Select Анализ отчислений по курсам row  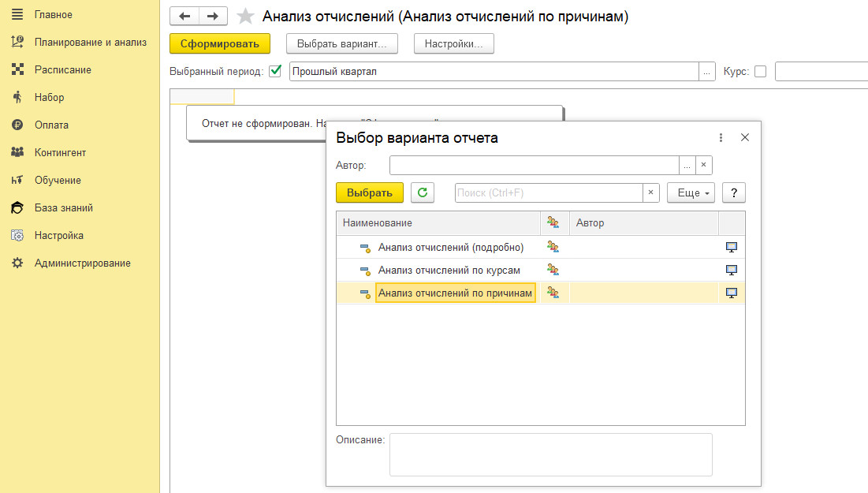click(x=449, y=270)
